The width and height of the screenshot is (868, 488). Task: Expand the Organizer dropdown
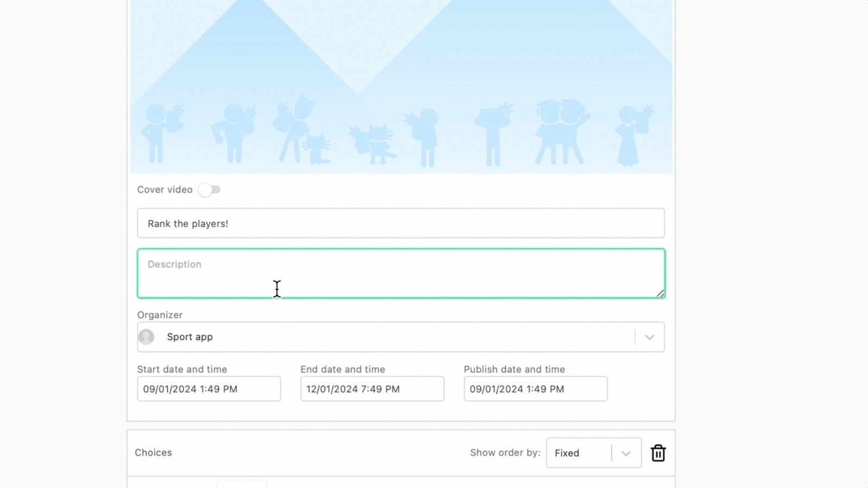tap(649, 337)
